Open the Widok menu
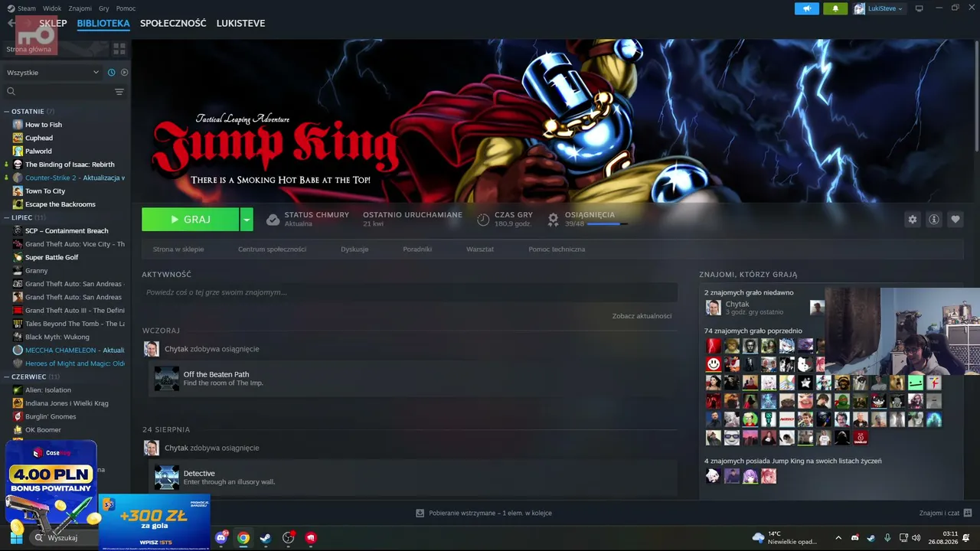Image resolution: width=980 pixels, height=551 pixels. pyautogui.click(x=52, y=8)
